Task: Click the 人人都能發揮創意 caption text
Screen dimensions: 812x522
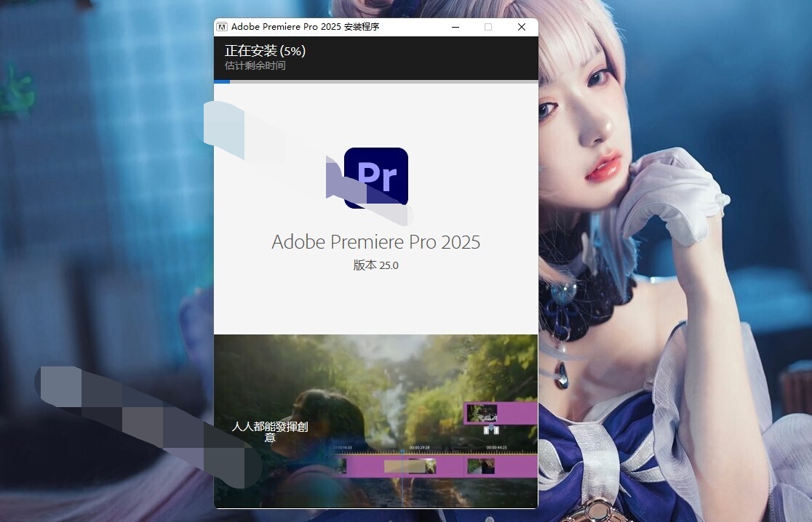Action: coord(270,431)
